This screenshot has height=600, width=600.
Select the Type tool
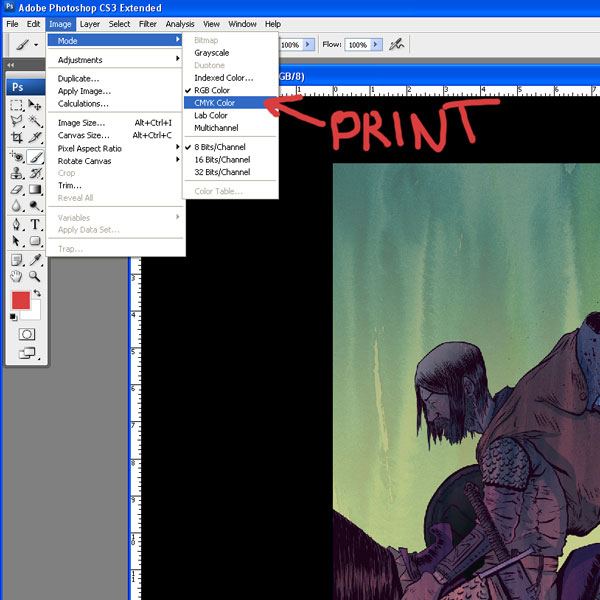[35, 224]
